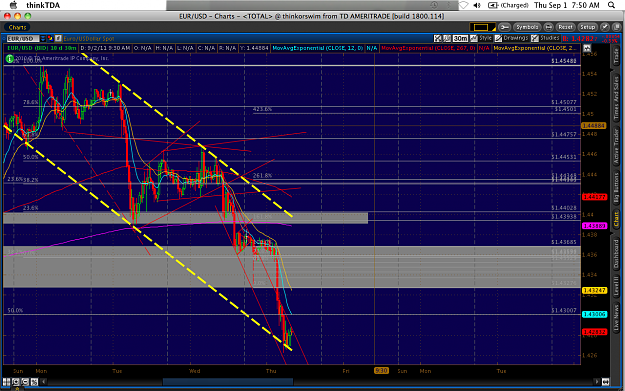Open the symbol selector dropdown arrow
The height and width of the screenshot is (391, 625).
click(x=43, y=39)
